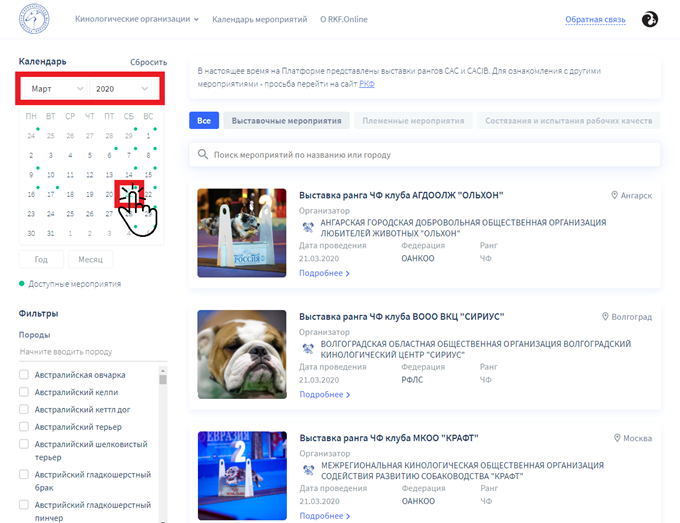680x523 pixels.
Task: Select the Выставочные мероприятия tab
Action: (285, 121)
